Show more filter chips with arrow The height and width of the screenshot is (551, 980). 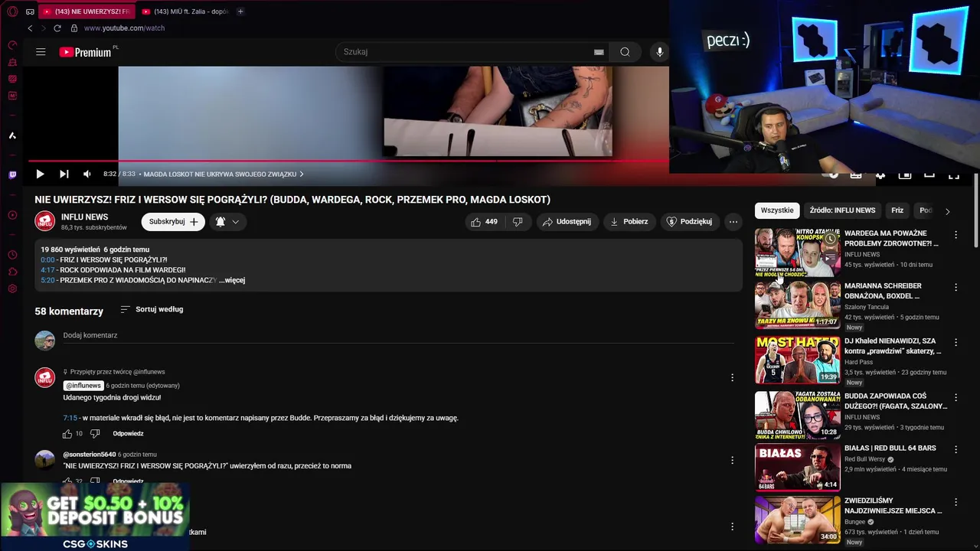point(947,211)
